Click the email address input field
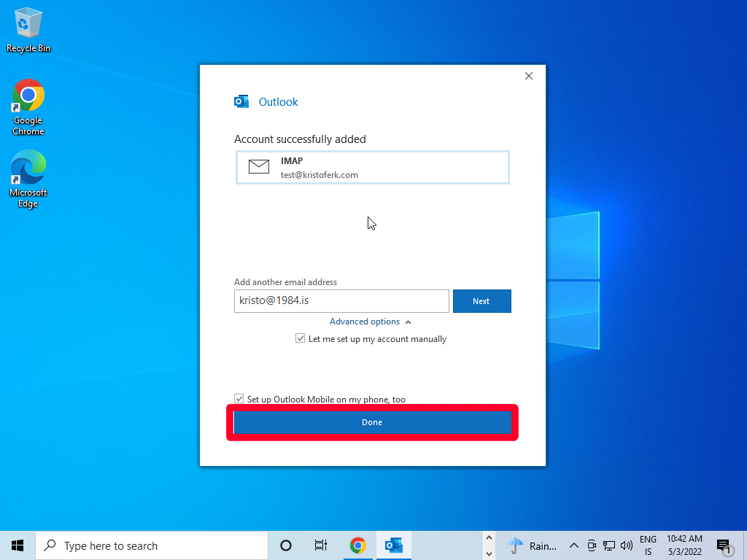Screen dimensions: 747x560 coord(341,301)
